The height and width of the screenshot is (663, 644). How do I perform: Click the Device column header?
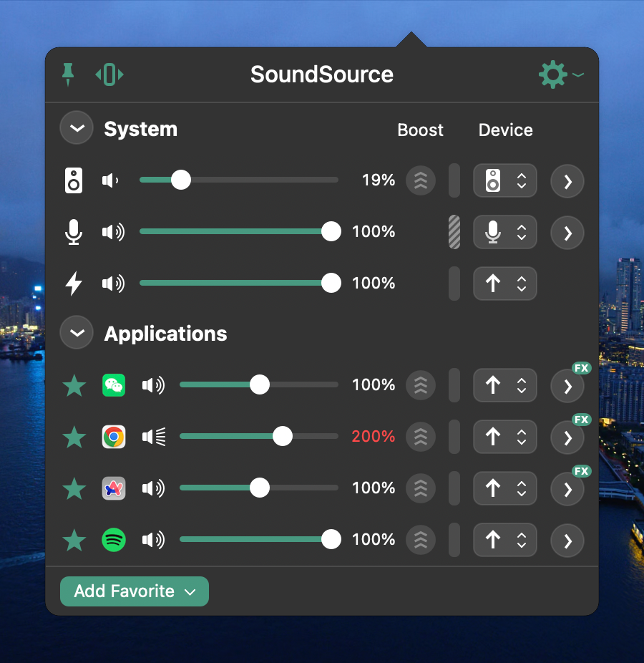(x=505, y=130)
